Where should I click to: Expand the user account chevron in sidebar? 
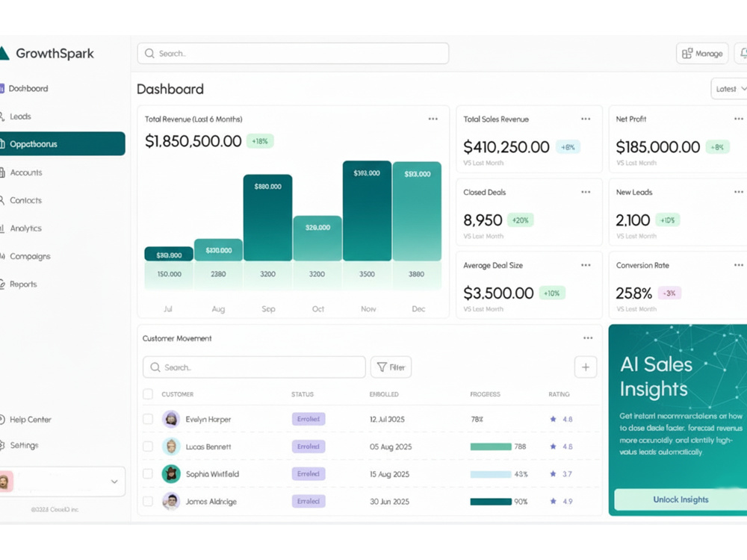click(x=114, y=482)
